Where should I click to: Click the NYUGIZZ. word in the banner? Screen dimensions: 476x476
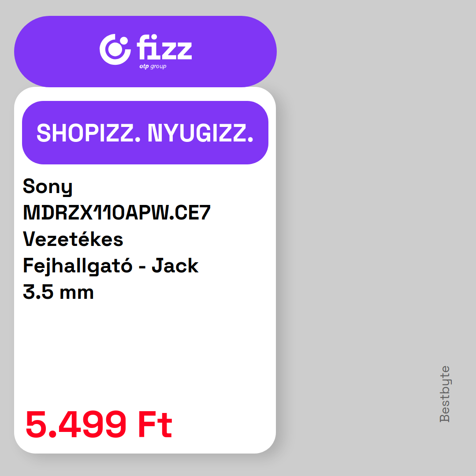point(201,133)
